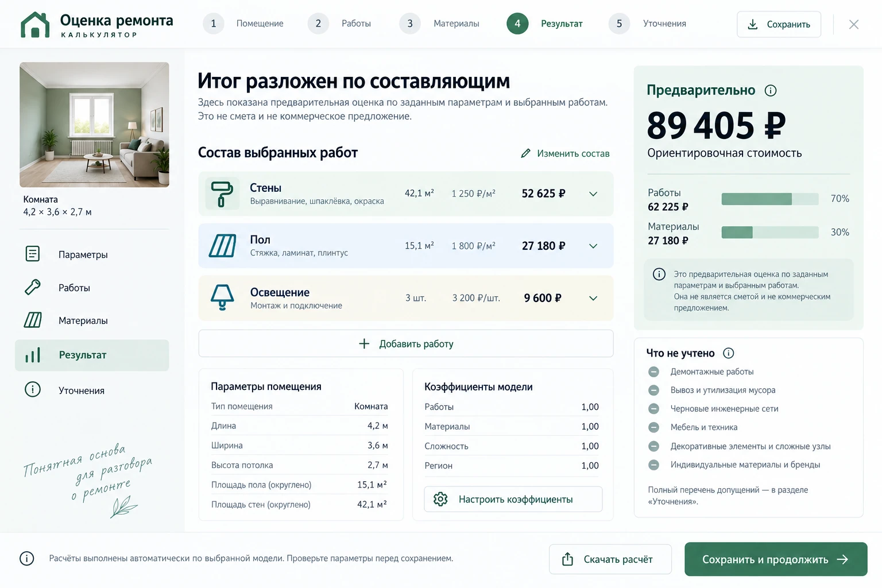Click the paint roller icon for Стены

(222, 194)
